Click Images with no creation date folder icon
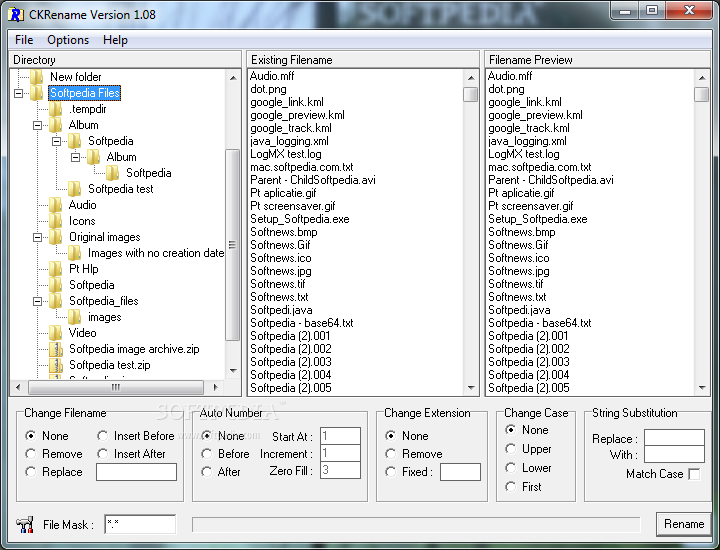720x550 pixels. click(x=74, y=253)
